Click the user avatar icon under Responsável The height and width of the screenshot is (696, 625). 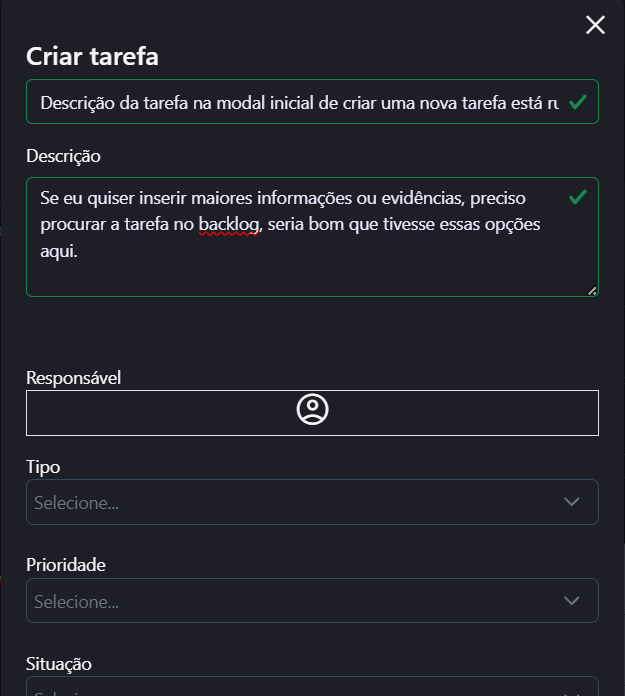point(312,410)
